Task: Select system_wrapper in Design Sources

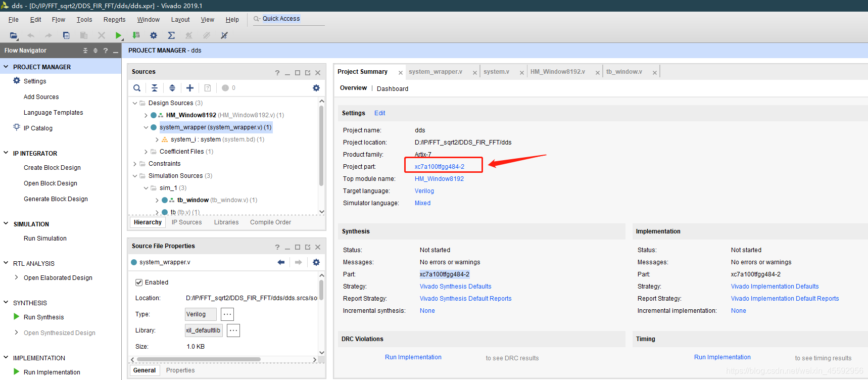Action: click(216, 127)
